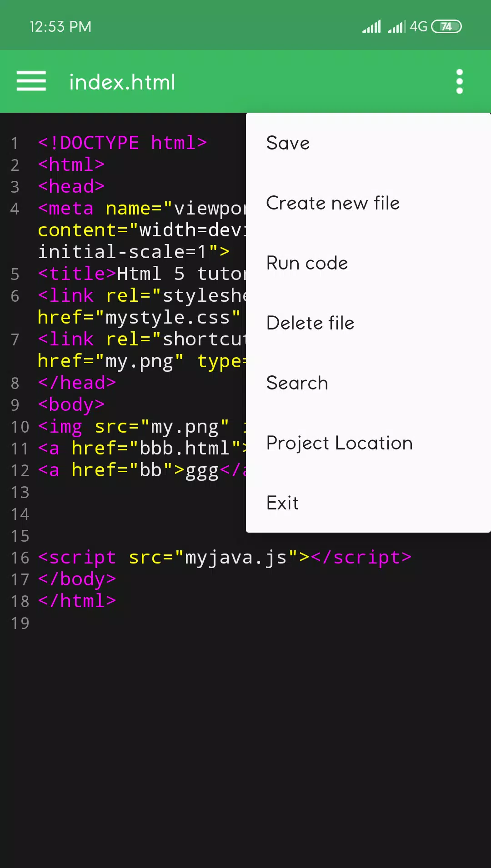Tap the script src="myjava.js" line

pyautogui.click(x=225, y=558)
